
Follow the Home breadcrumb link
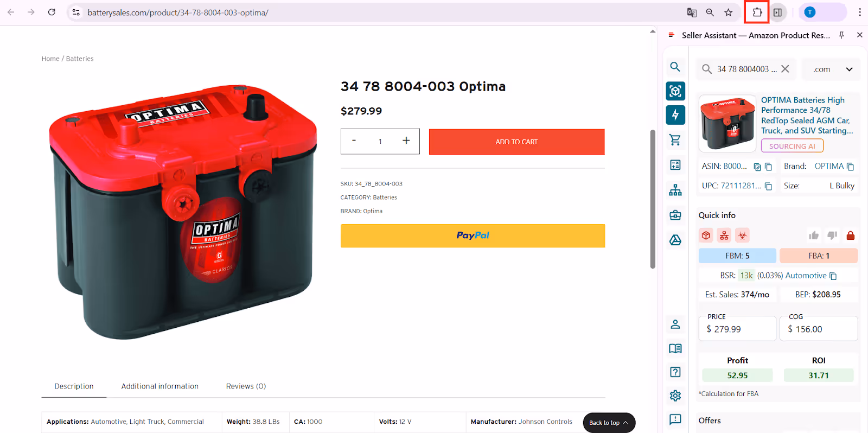point(50,59)
